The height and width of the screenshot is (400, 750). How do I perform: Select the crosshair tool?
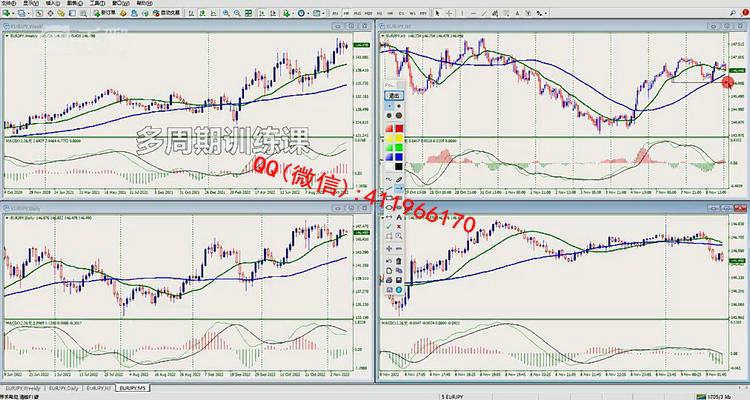coord(449,13)
